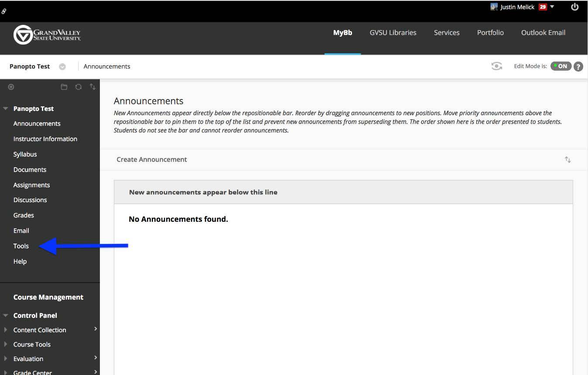Open the course files folder icon
This screenshot has height=375, width=588.
[x=64, y=87]
